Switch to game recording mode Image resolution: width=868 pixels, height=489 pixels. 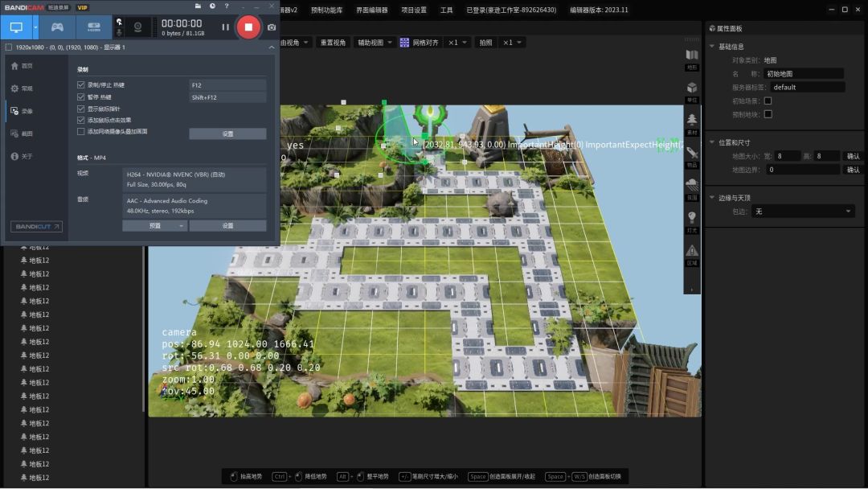tap(57, 27)
